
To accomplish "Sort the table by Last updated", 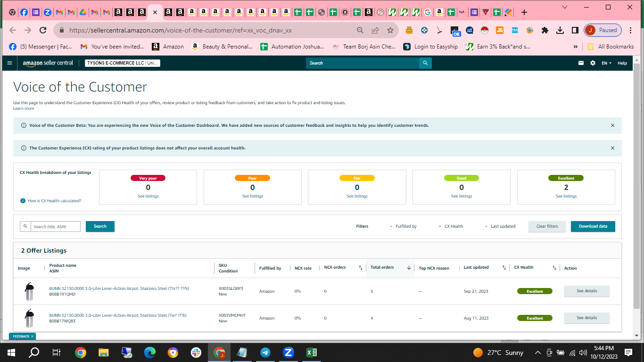I will (504, 268).
